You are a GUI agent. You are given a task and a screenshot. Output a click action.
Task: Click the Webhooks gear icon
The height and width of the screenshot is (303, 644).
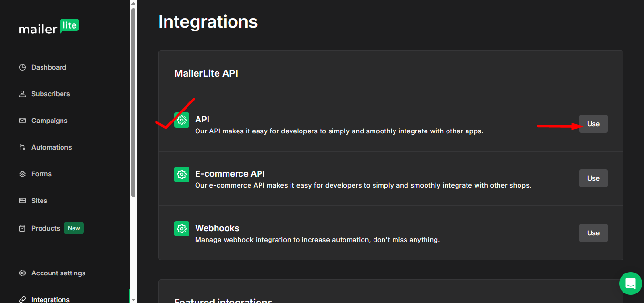pos(182,229)
